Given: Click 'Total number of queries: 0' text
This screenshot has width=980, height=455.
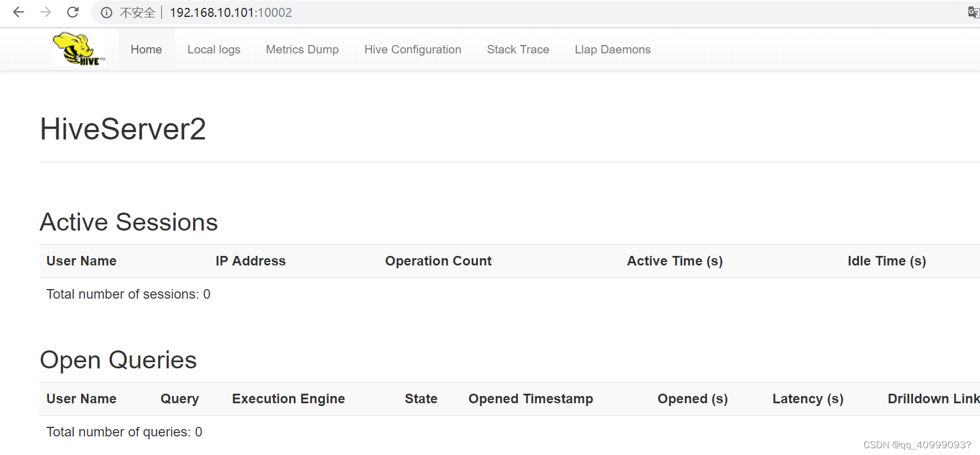Looking at the screenshot, I should (x=124, y=432).
